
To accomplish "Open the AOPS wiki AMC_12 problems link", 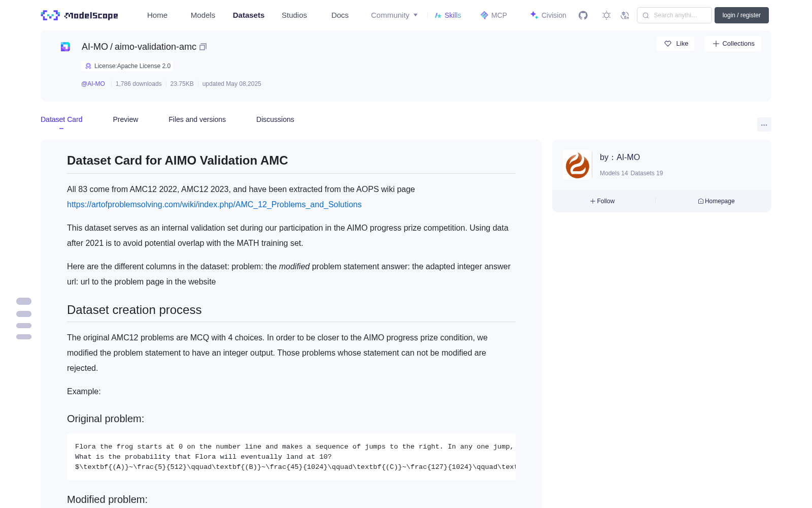I will point(214,204).
